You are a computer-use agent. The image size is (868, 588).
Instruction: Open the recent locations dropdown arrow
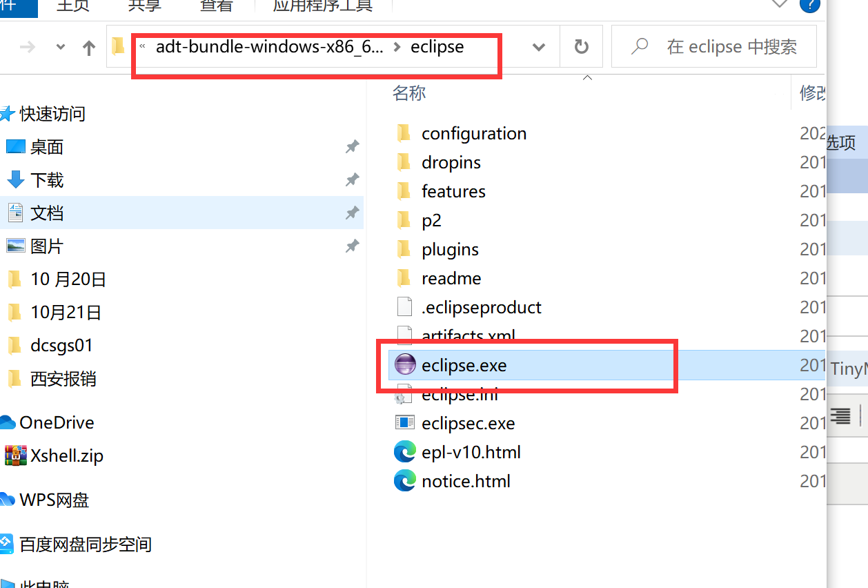pyautogui.click(x=61, y=47)
